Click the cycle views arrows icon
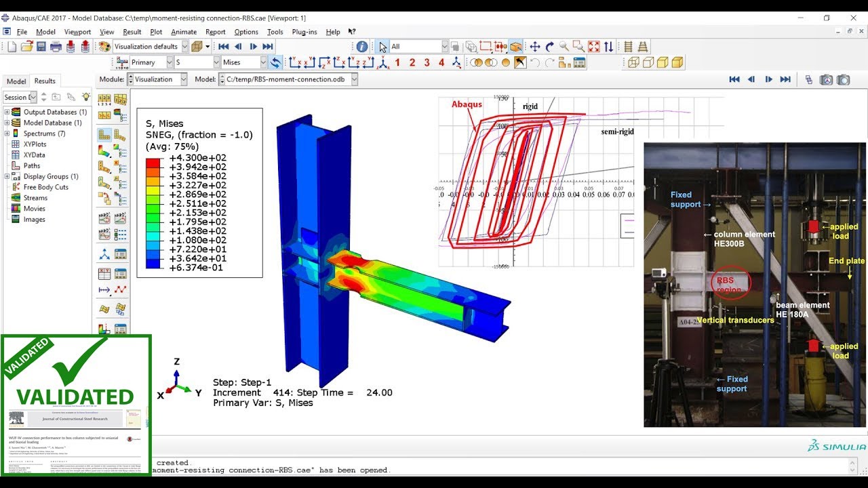 click(x=609, y=47)
